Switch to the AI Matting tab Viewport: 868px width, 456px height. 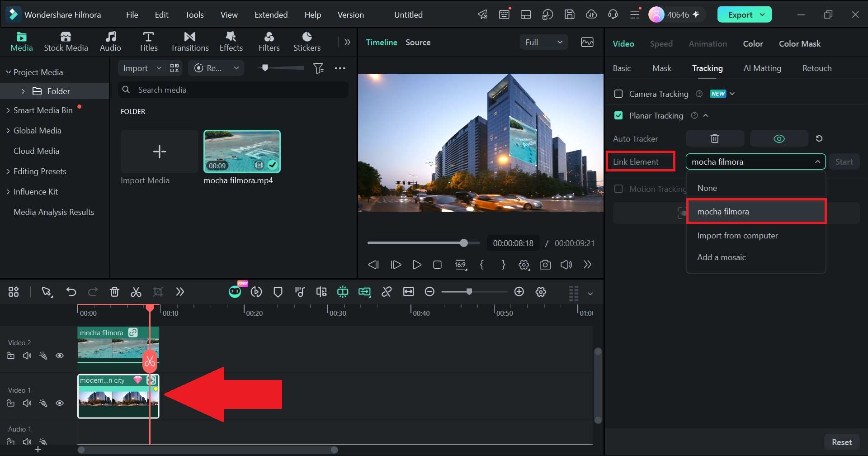click(762, 68)
